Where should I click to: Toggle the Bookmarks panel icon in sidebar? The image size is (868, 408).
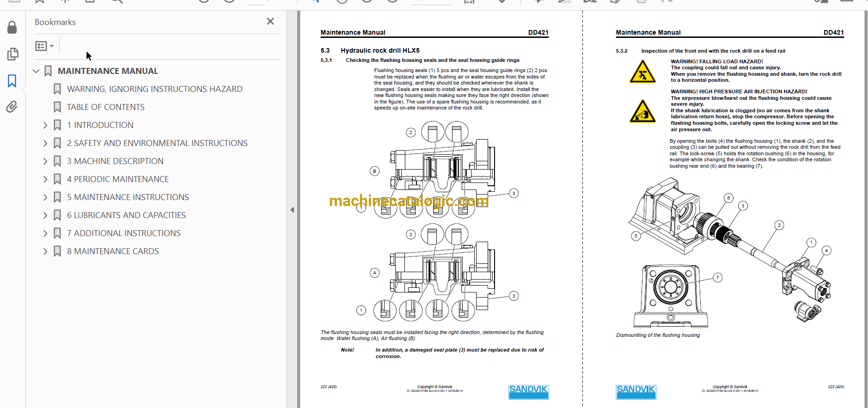coord(12,81)
